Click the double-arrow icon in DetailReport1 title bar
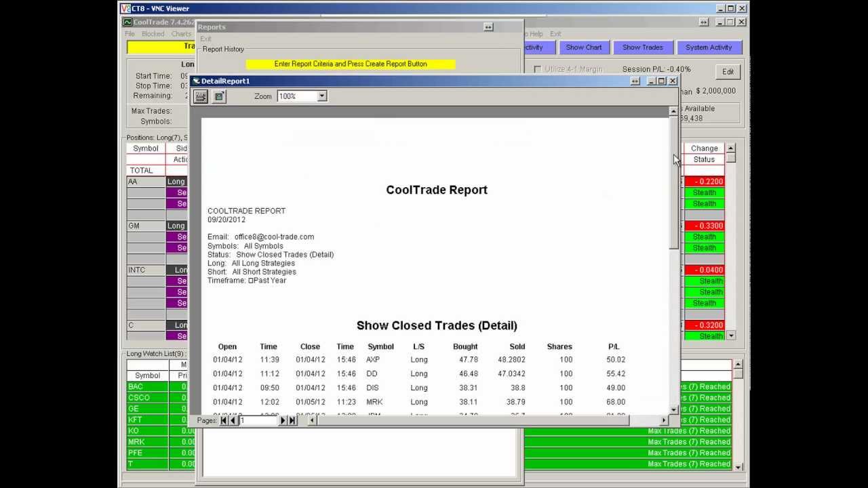 click(635, 81)
